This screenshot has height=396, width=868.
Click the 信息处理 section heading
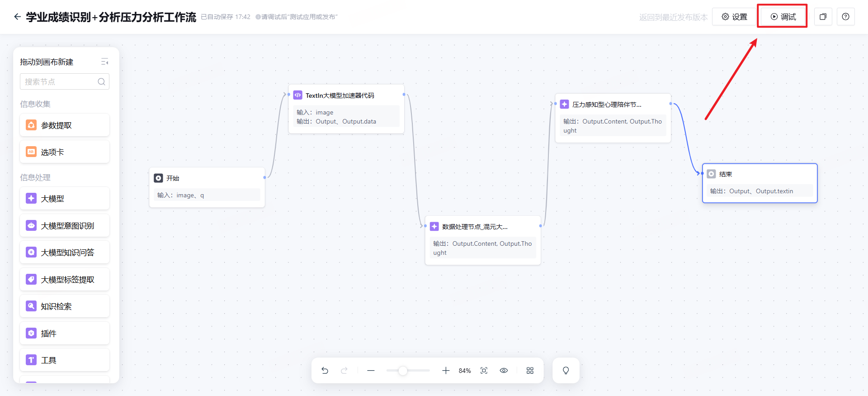click(x=35, y=177)
